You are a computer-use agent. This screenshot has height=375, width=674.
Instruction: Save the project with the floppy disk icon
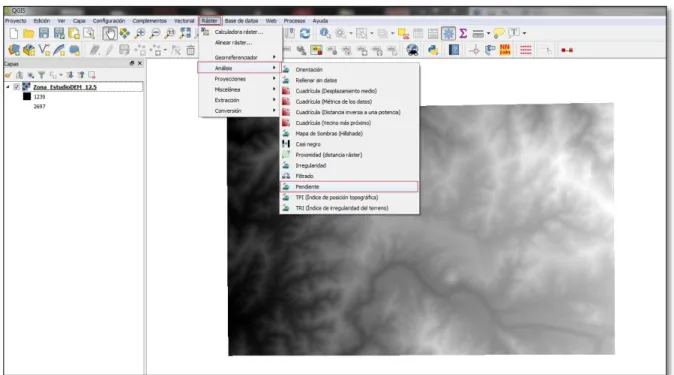[x=44, y=33]
